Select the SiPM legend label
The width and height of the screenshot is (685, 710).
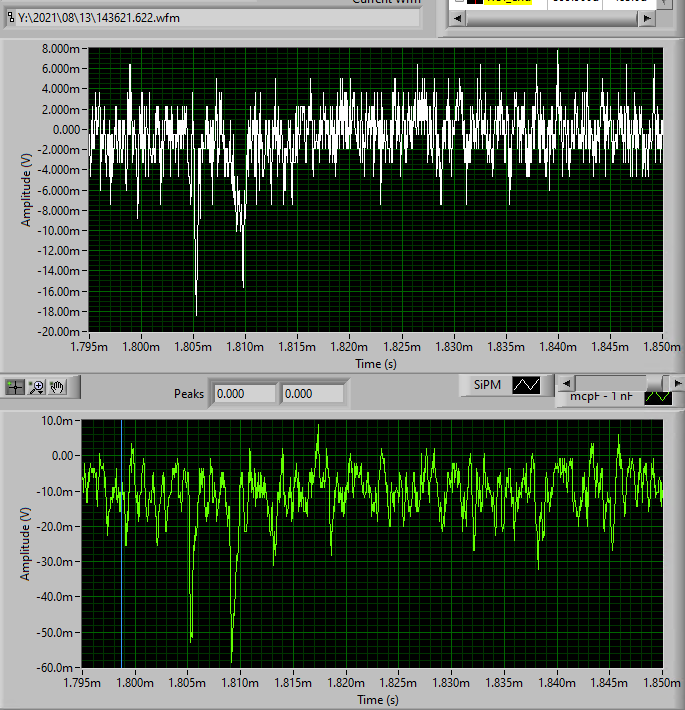pyautogui.click(x=485, y=384)
